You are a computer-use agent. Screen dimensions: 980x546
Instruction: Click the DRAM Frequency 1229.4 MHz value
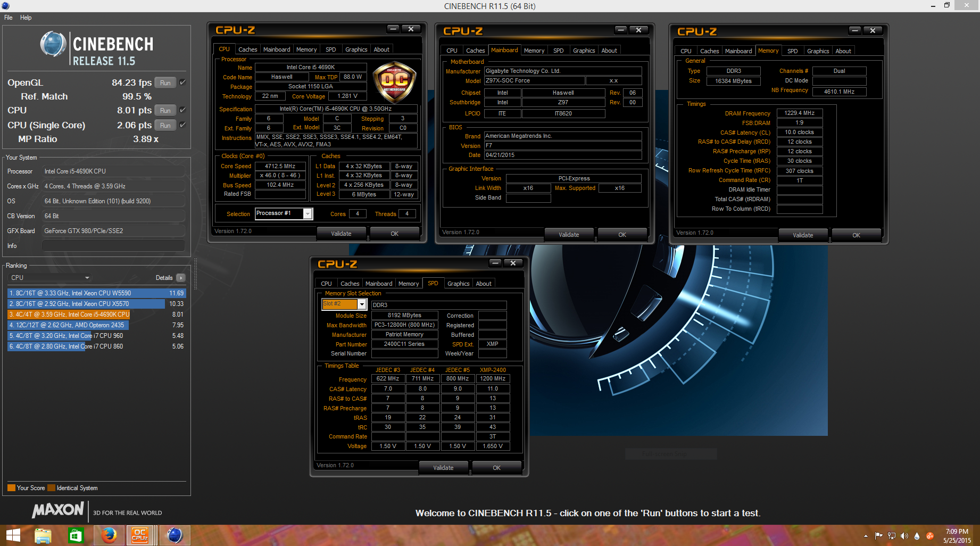pyautogui.click(x=800, y=113)
